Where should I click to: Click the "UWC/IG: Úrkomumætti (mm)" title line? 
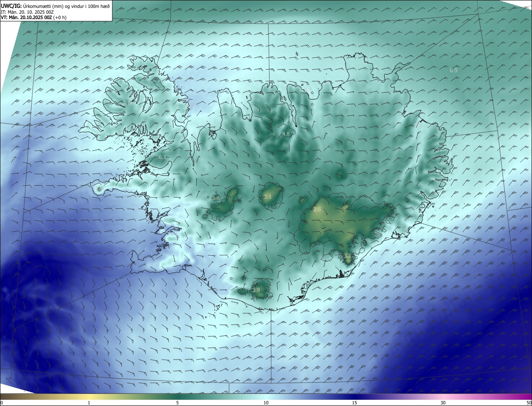tap(55, 6)
